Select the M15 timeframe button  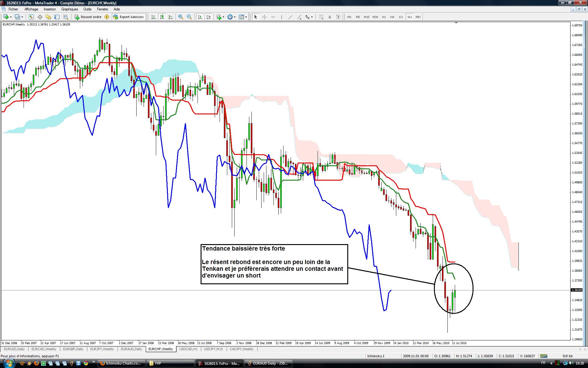(x=366, y=17)
